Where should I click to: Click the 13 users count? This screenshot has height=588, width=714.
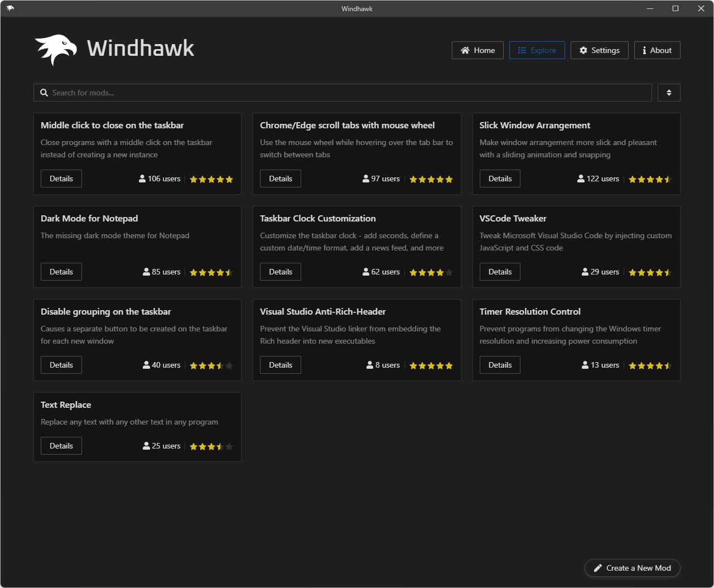tap(600, 365)
